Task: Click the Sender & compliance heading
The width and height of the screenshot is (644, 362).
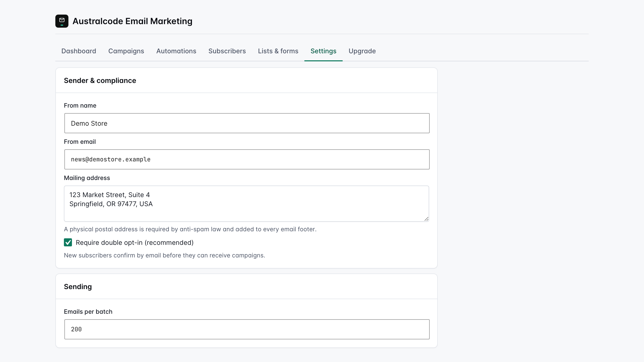Action: click(100, 80)
